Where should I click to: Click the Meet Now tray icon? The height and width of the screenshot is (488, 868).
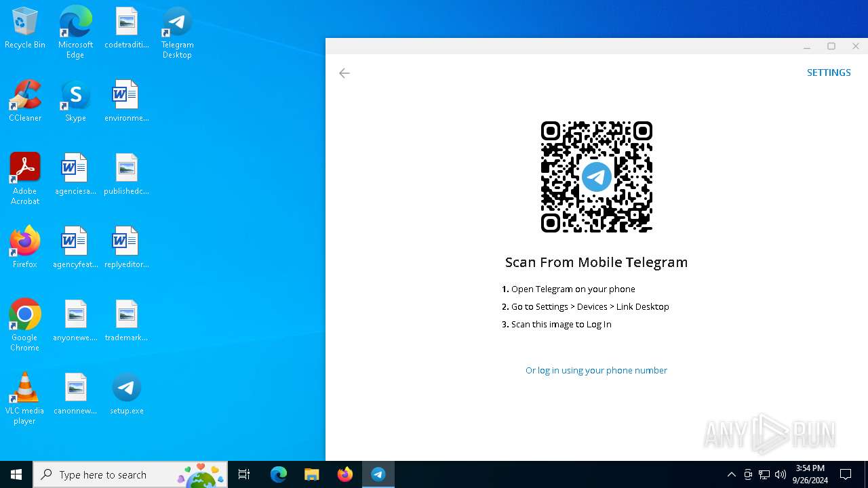[x=748, y=474]
